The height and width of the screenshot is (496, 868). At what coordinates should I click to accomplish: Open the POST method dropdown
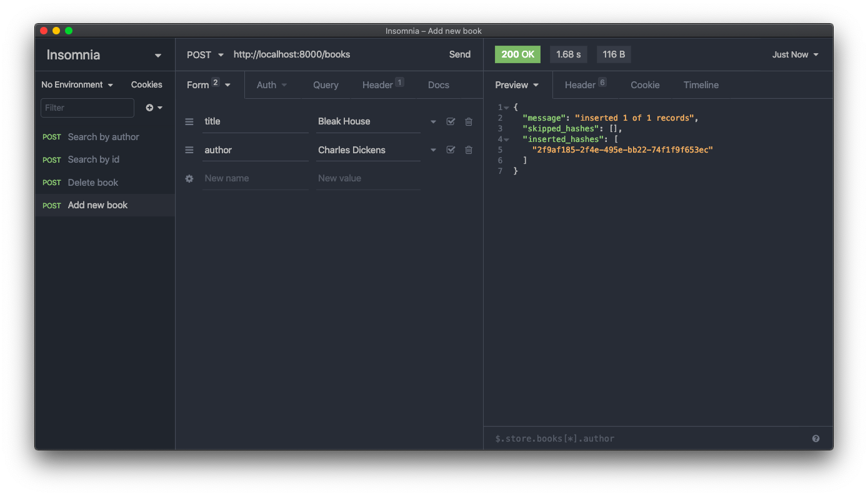(205, 55)
